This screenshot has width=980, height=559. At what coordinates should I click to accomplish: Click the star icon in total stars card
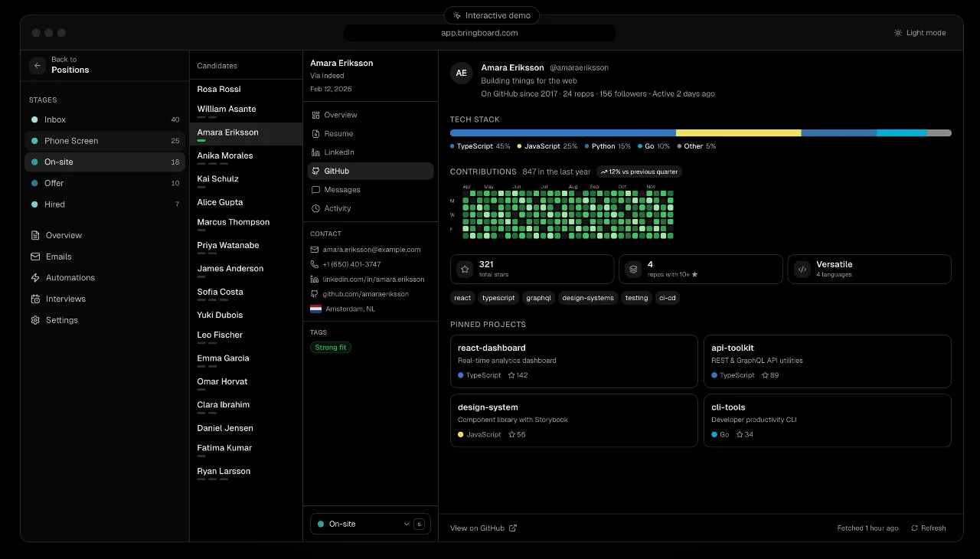click(x=464, y=270)
